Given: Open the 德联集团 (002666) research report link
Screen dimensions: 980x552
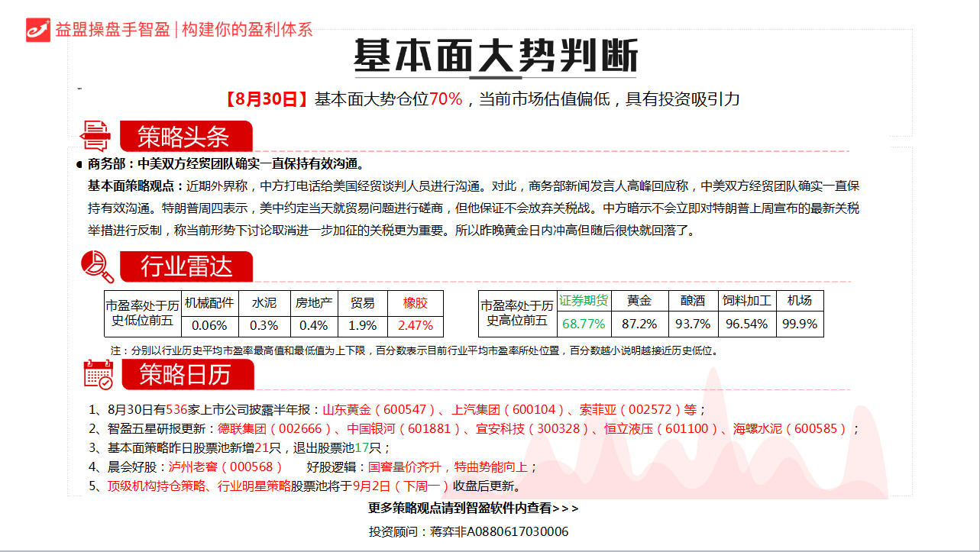Looking at the screenshot, I should click(x=275, y=428).
